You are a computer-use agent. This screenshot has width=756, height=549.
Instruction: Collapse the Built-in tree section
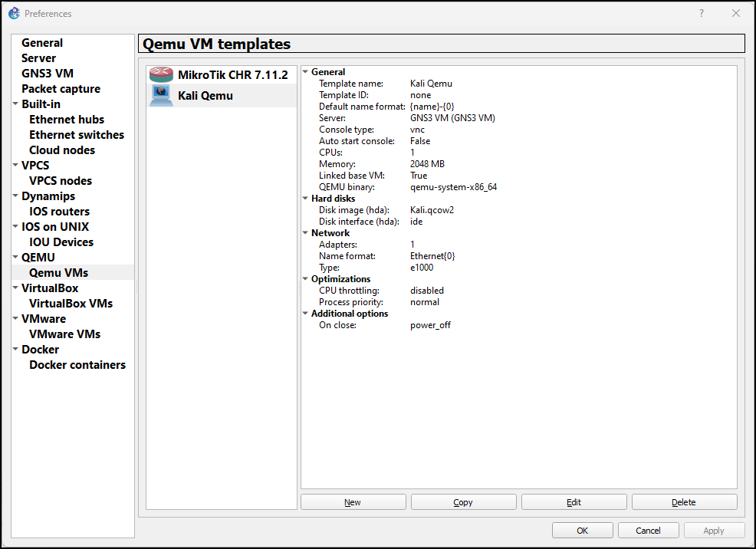coord(15,104)
